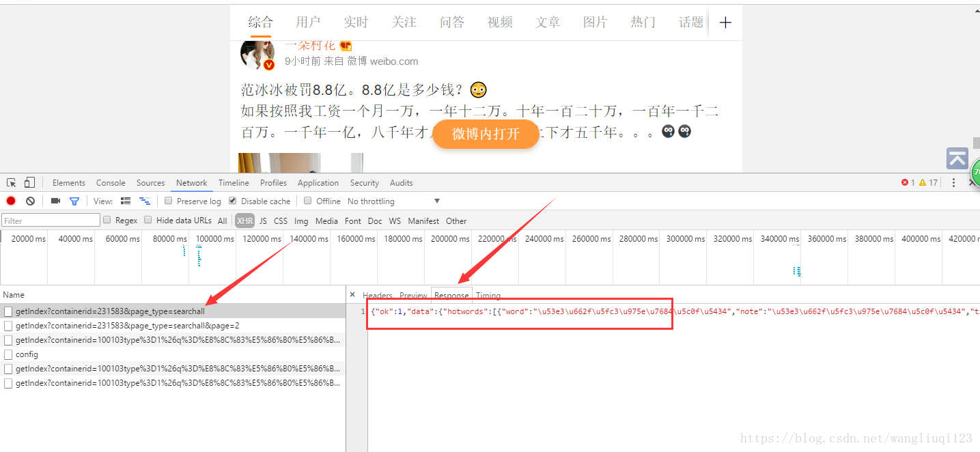980x452 pixels.
Task: Open the Application tab
Action: [x=318, y=182]
